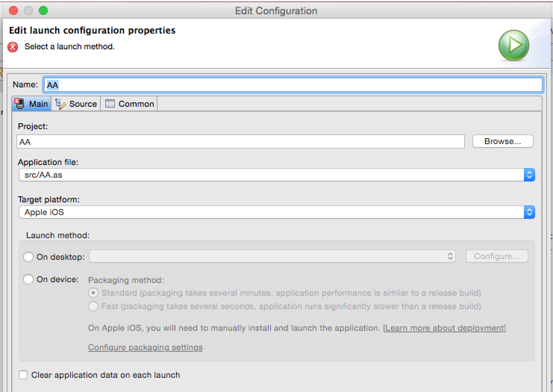Click Browse to choose project
553x392 pixels.
click(503, 141)
